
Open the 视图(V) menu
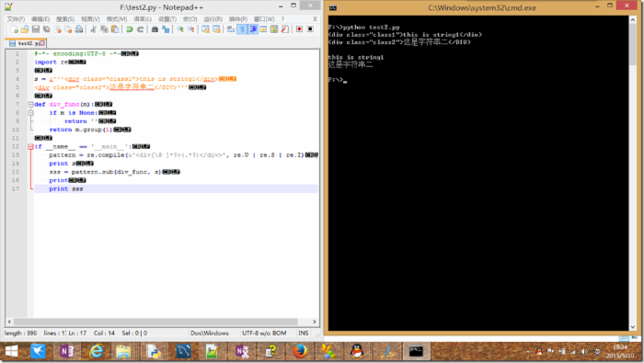[90, 19]
